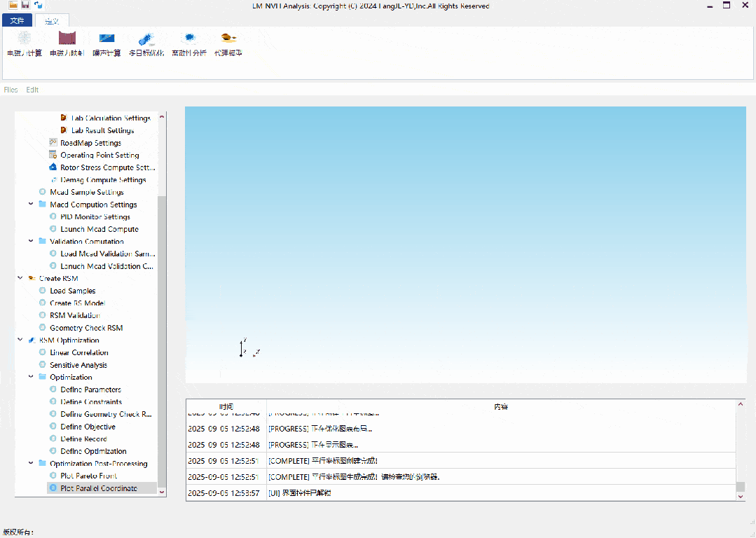Image resolution: width=756 pixels, height=538 pixels.
Task: Click the log panel scroll-down arrow
Action: 741,496
